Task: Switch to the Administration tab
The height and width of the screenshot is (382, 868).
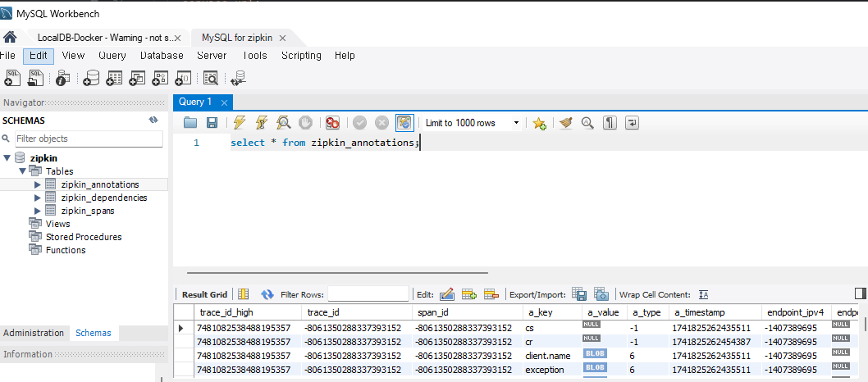Action: click(34, 333)
